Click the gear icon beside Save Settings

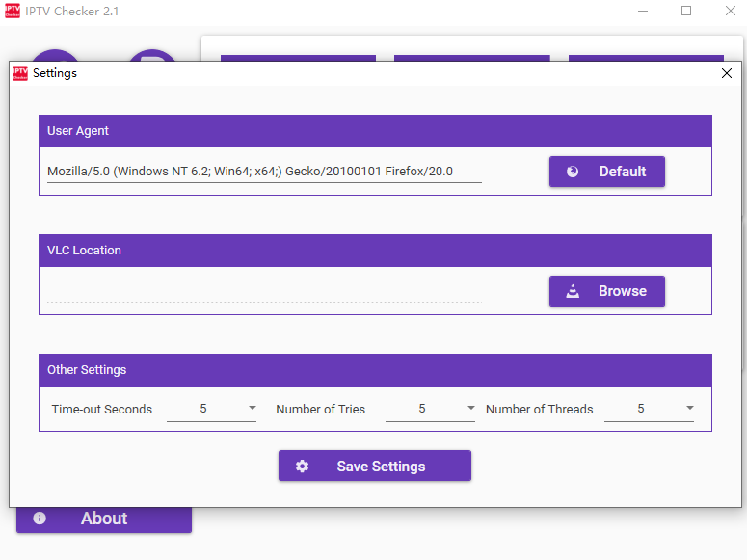point(303,466)
